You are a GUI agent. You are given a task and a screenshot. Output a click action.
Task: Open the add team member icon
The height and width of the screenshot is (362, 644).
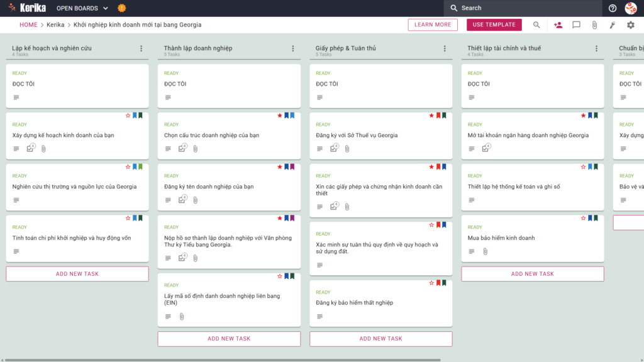[558, 25]
